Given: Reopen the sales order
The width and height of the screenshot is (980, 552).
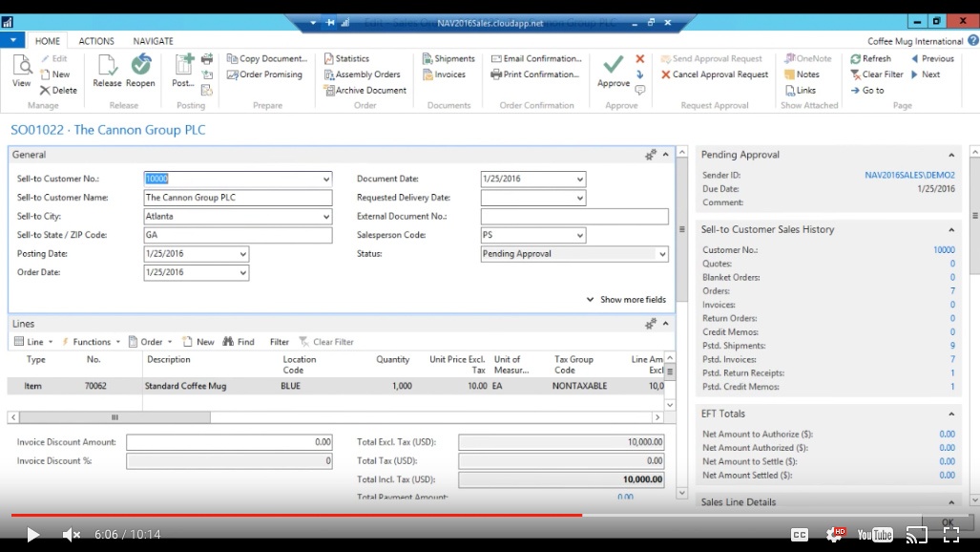Looking at the screenshot, I should coord(140,72).
